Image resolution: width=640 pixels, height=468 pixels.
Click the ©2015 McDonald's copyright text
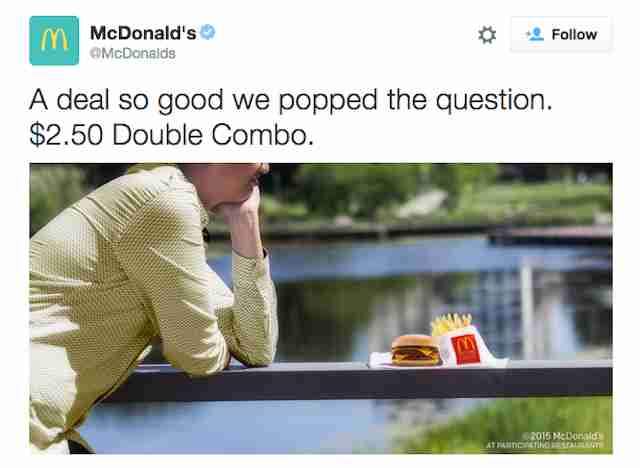click(563, 436)
